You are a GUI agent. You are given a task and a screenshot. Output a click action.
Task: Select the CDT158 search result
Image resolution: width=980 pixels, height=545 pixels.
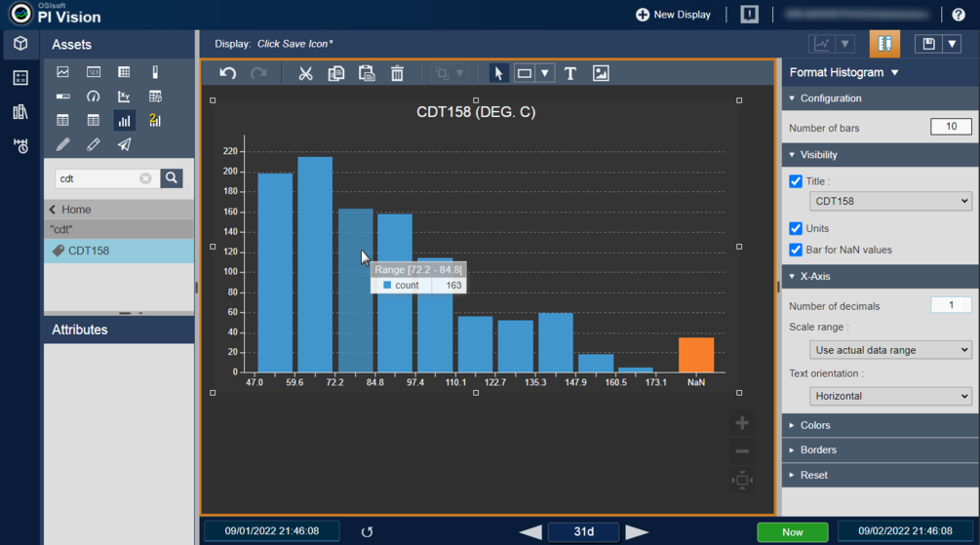tap(119, 251)
